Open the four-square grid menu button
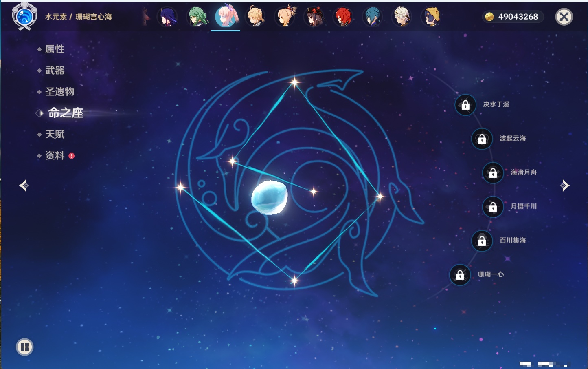The height and width of the screenshot is (369, 588). [24, 347]
